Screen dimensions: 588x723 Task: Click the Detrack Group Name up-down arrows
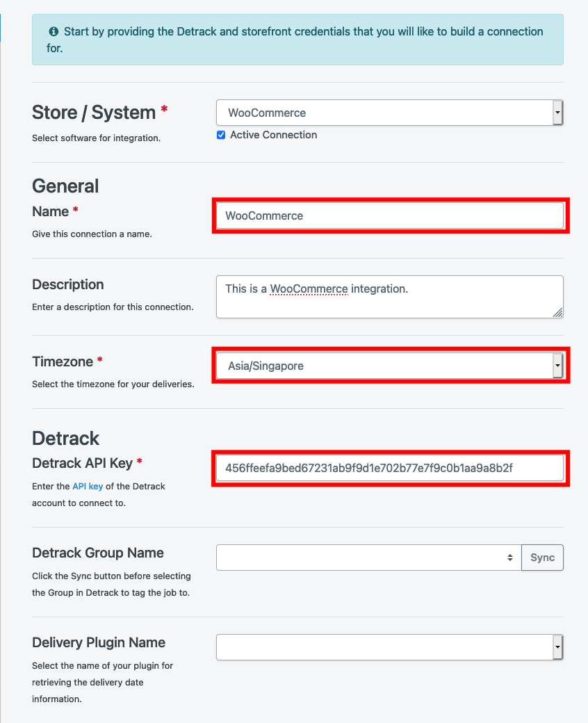click(x=510, y=558)
